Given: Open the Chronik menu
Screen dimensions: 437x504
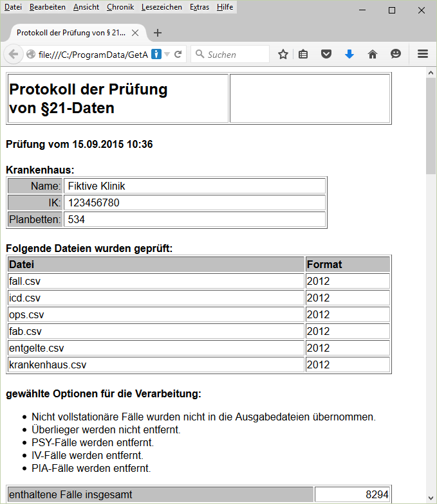Looking at the screenshot, I should point(120,6).
